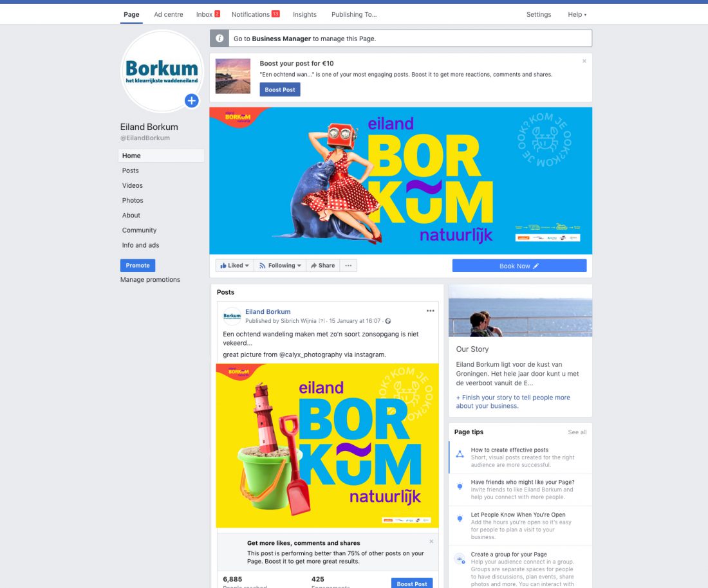The height and width of the screenshot is (588, 708).
Task: Open Publishing Tools tab
Action: (x=354, y=14)
